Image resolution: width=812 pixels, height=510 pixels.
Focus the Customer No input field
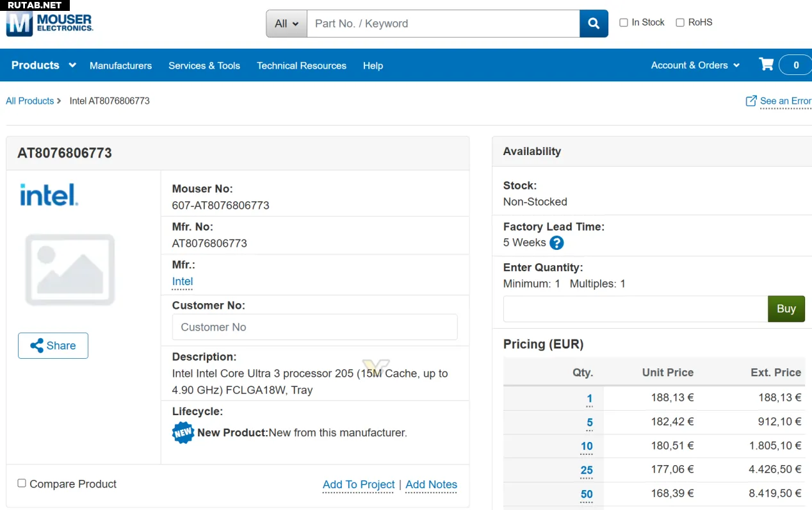tap(314, 327)
